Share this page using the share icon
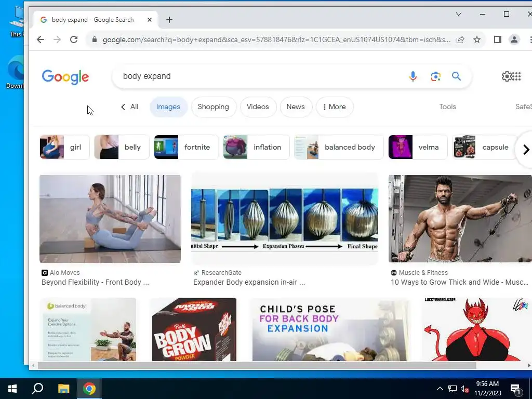 [x=460, y=39]
